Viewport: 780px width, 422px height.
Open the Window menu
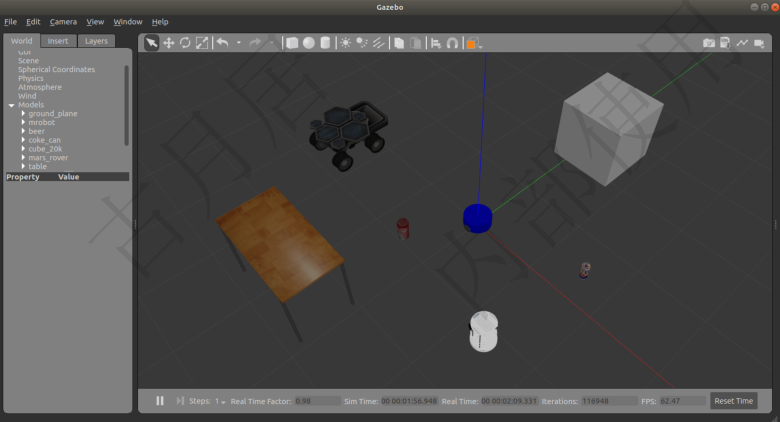click(128, 22)
